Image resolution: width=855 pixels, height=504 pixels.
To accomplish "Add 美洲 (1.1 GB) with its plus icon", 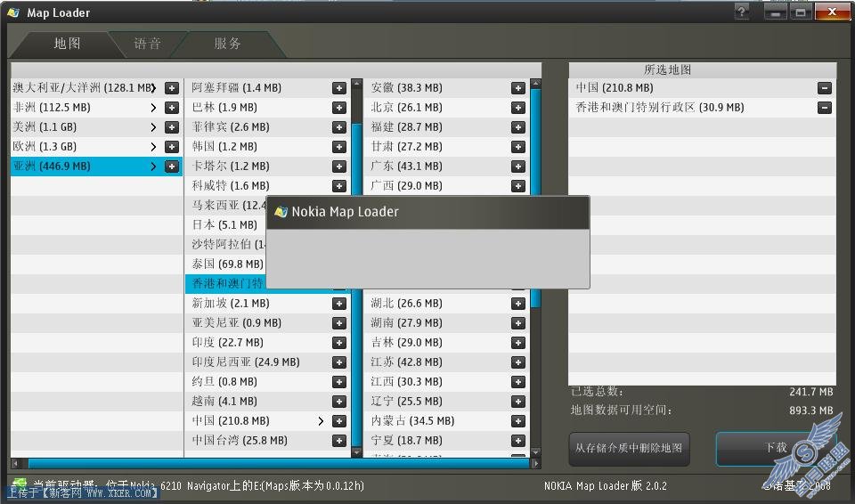I will [x=172, y=127].
